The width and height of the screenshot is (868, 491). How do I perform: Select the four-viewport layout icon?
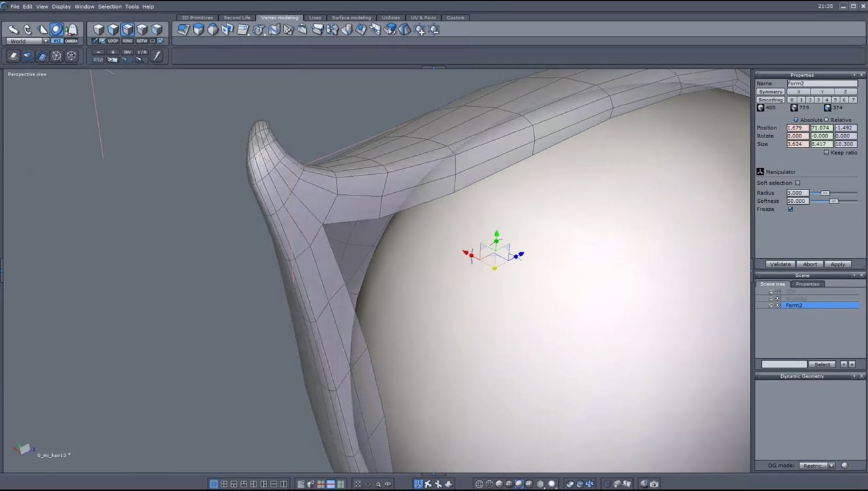click(x=224, y=484)
